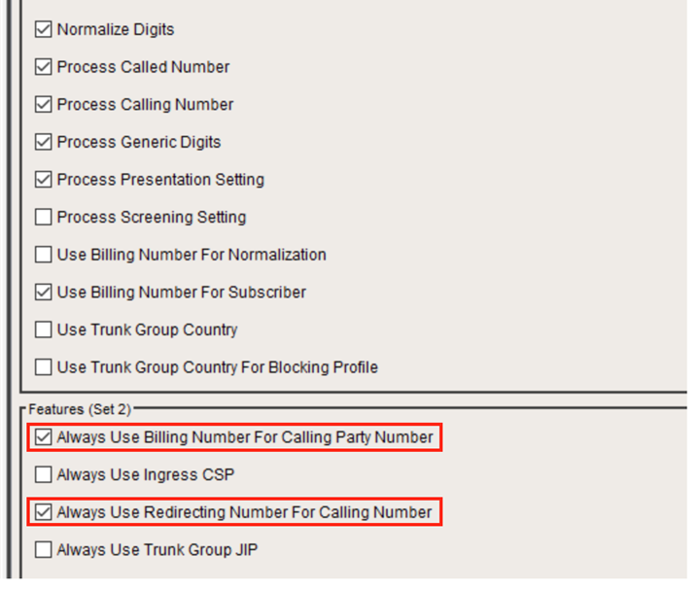Uncheck the Normalize Digits checkbox
The height and width of the screenshot is (589, 700).
(x=43, y=30)
